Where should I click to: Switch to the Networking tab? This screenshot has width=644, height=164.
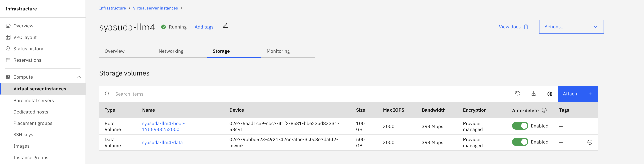coord(171,51)
